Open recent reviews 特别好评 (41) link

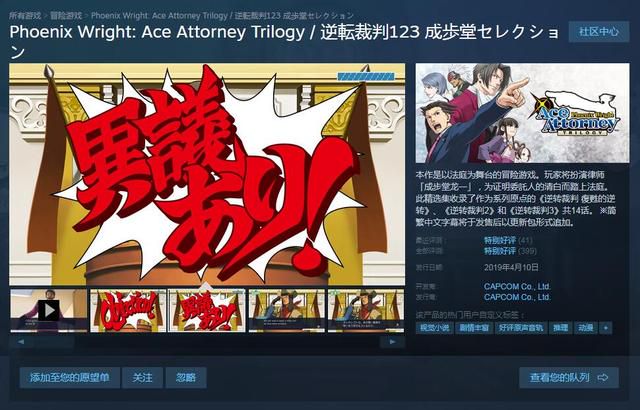(x=508, y=240)
